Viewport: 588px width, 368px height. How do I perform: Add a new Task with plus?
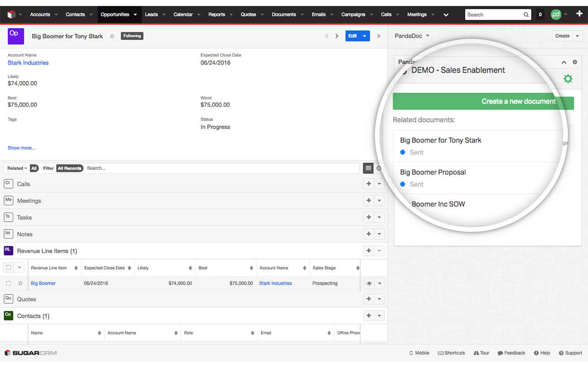(x=368, y=217)
